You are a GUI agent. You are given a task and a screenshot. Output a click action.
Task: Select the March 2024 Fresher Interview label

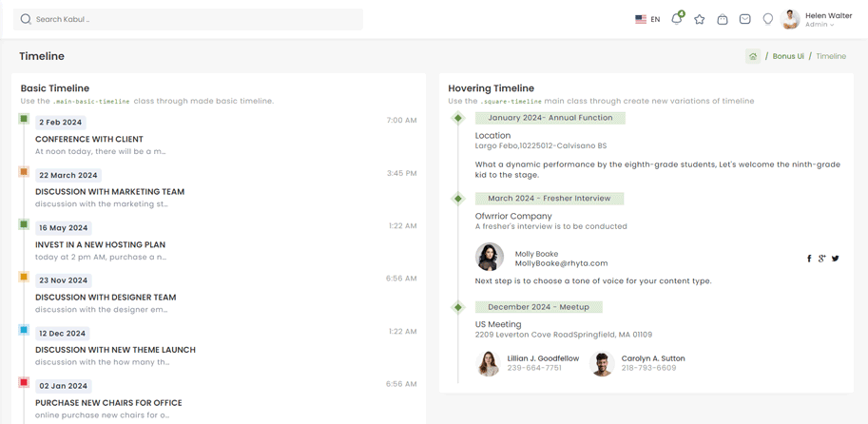pyautogui.click(x=550, y=199)
